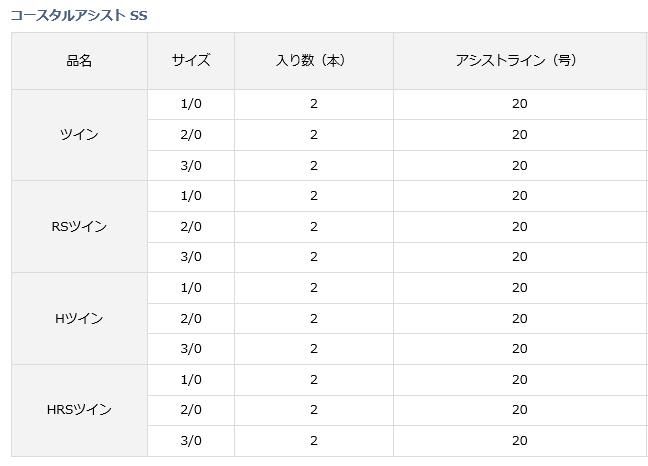Screen dimensions: 648x466
Task: Click the アシストライン value for RSツイン 3/0
Action: 519,257
